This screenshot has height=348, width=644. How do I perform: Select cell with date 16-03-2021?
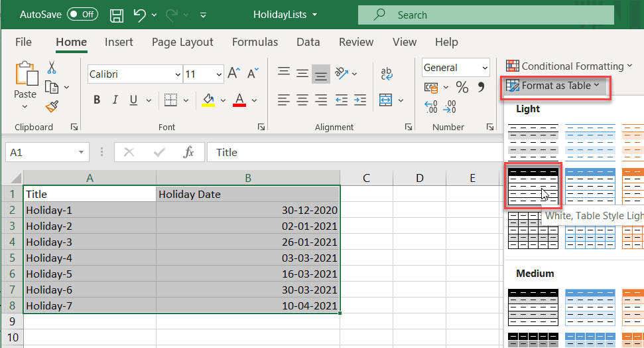coord(248,274)
